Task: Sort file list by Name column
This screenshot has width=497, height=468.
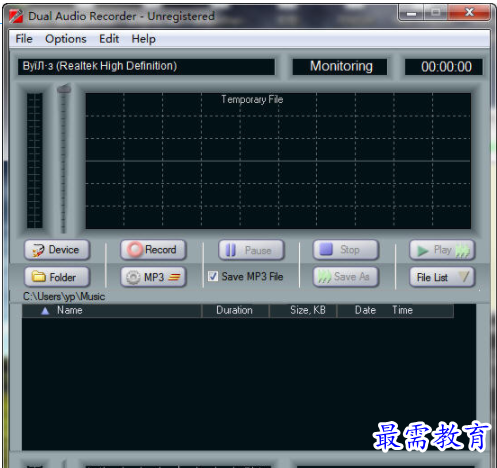Action: tap(112, 311)
